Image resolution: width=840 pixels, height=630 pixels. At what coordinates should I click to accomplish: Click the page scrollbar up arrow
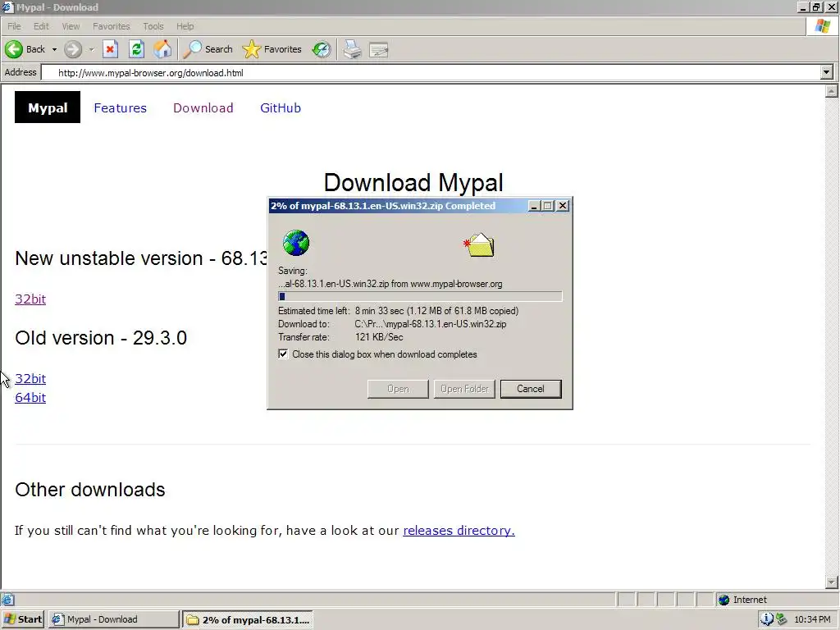pos(832,91)
